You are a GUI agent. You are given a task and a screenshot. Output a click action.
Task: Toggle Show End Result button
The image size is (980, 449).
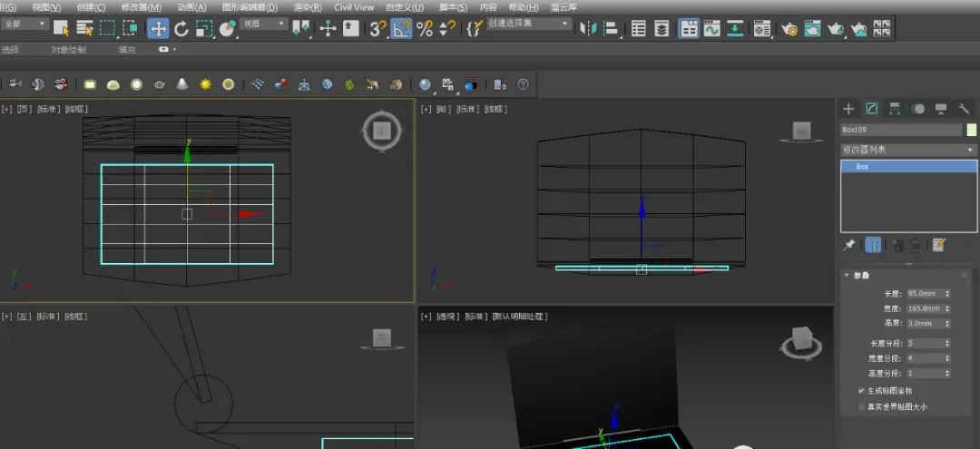pyautogui.click(x=873, y=246)
